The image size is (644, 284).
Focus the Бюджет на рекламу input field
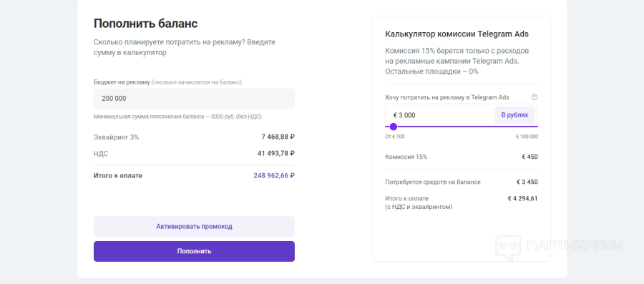coord(194,99)
